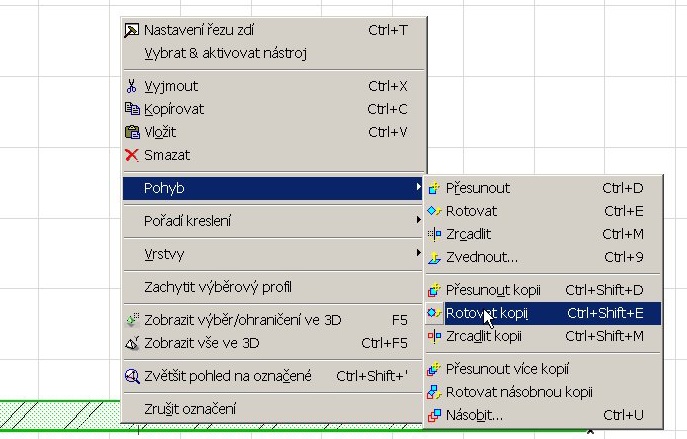The width and height of the screenshot is (687, 439).
Task: Click the green hatched wall element
Action: [x=60, y=415]
